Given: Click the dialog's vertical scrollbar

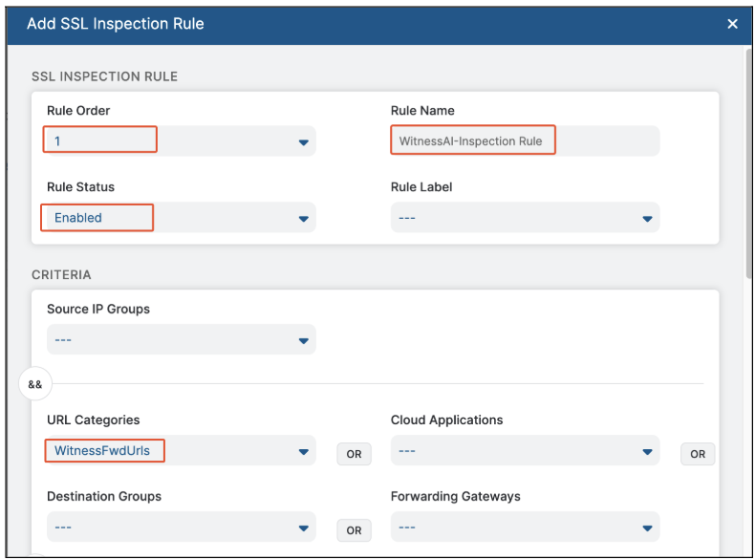Looking at the screenshot, I should pyautogui.click(x=748, y=162).
